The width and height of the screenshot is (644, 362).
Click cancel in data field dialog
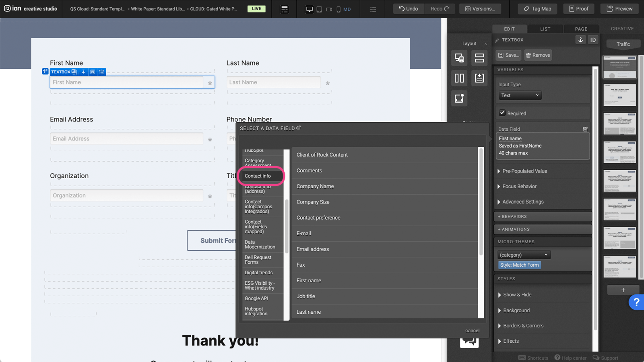tap(472, 331)
